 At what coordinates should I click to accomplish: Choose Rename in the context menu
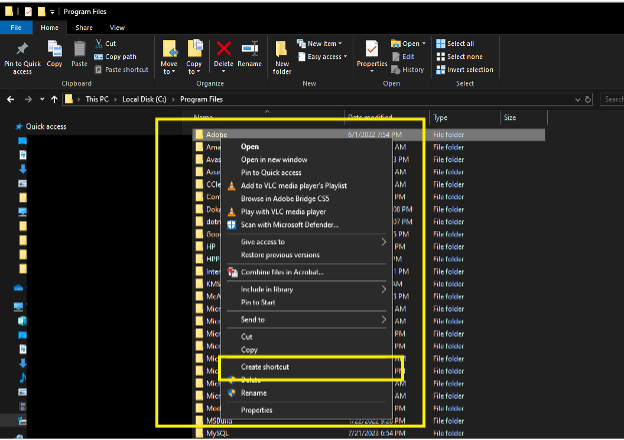click(x=306, y=393)
